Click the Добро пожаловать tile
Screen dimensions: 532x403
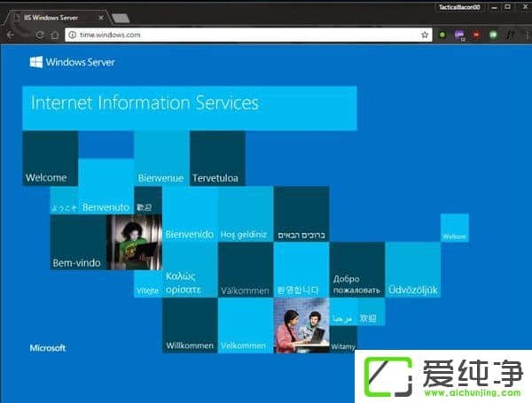click(357, 270)
